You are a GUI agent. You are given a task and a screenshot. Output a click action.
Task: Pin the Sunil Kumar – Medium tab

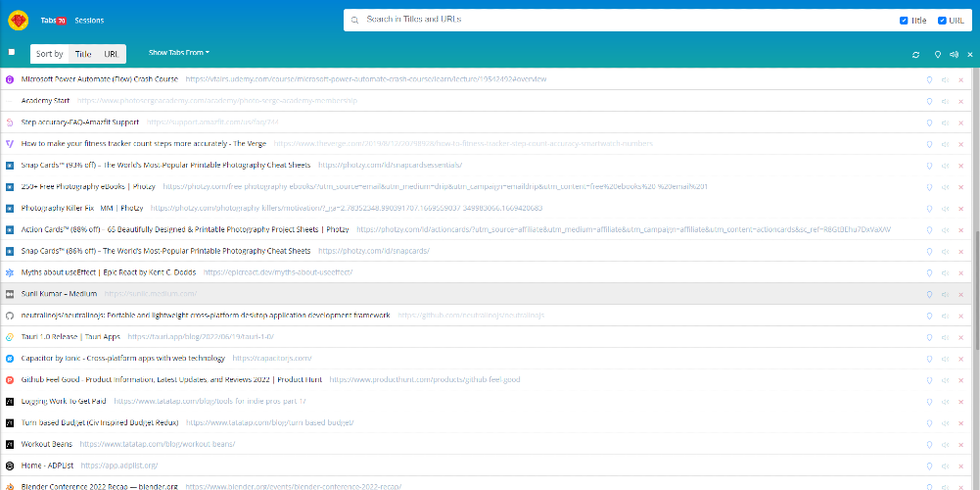pyautogui.click(x=929, y=294)
